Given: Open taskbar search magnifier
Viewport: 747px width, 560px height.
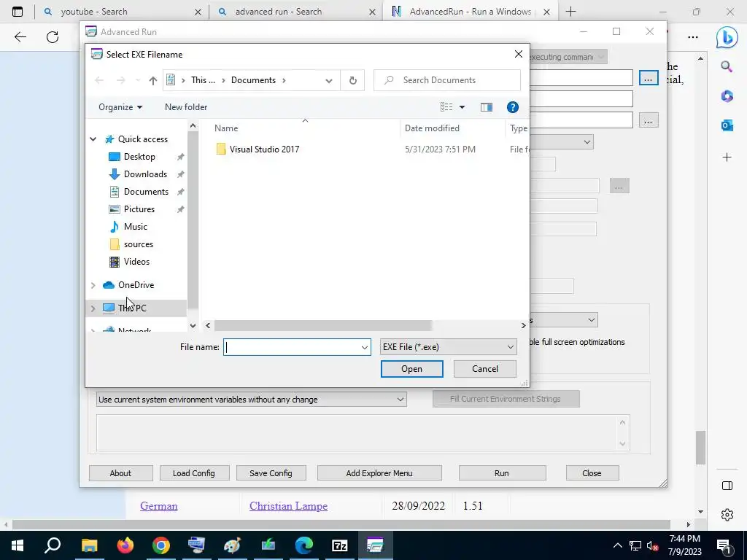Looking at the screenshot, I should (x=53, y=545).
